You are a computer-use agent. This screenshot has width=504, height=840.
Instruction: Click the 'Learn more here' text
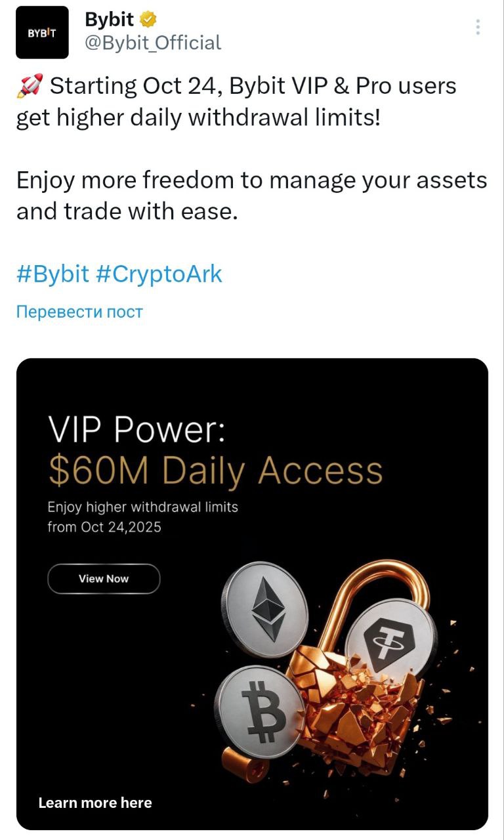(95, 803)
